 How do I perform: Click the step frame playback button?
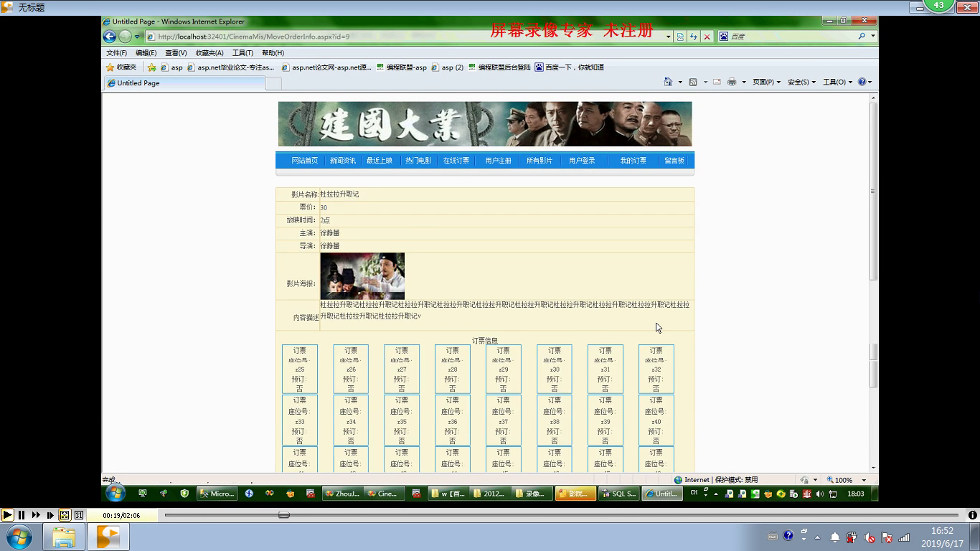point(50,514)
